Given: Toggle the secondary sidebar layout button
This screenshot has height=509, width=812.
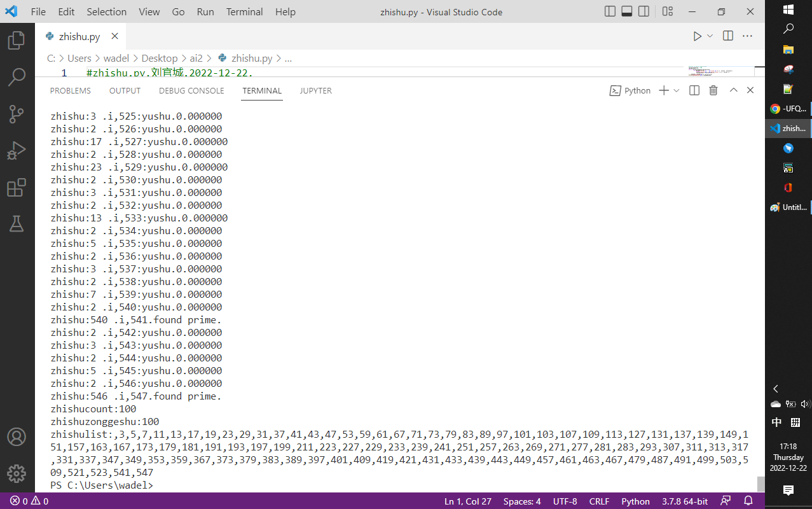Looking at the screenshot, I should [x=644, y=11].
